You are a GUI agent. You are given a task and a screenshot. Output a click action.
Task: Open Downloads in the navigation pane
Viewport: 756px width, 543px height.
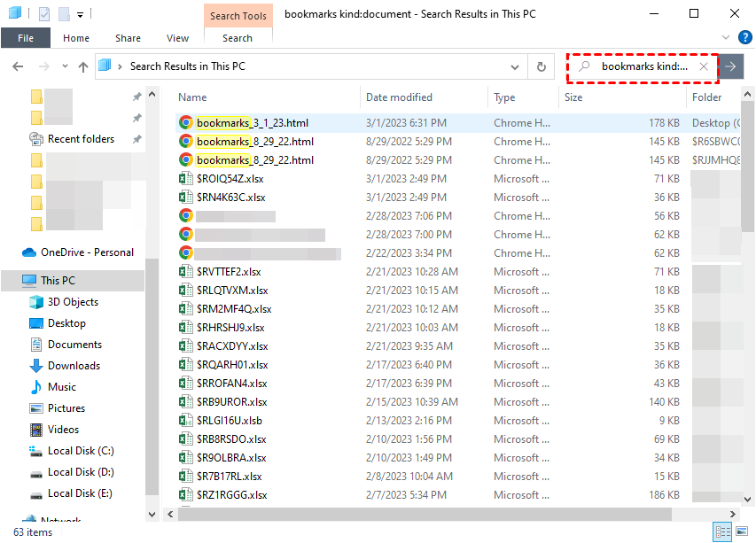pos(74,366)
